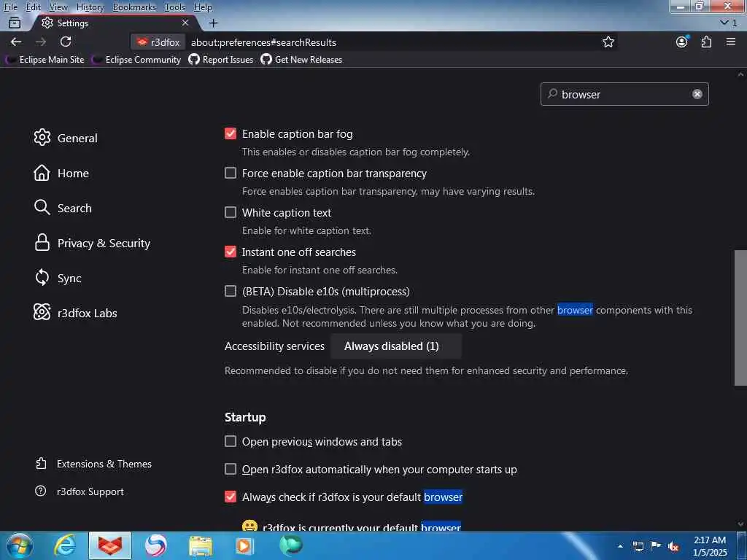Open the tab overview icon left of Settings tab
747x560 pixels.
[x=15, y=23]
